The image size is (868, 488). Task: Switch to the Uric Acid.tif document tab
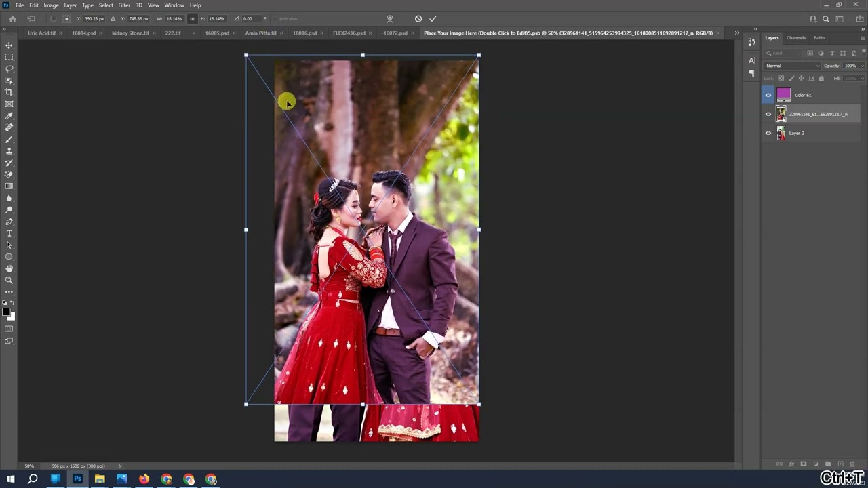[x=42, y=33]
